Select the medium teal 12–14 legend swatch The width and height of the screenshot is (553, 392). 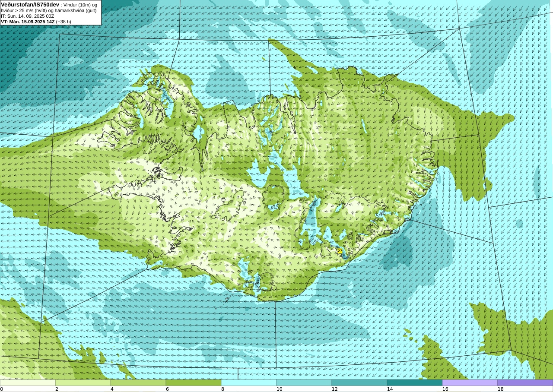coord(359,383)
